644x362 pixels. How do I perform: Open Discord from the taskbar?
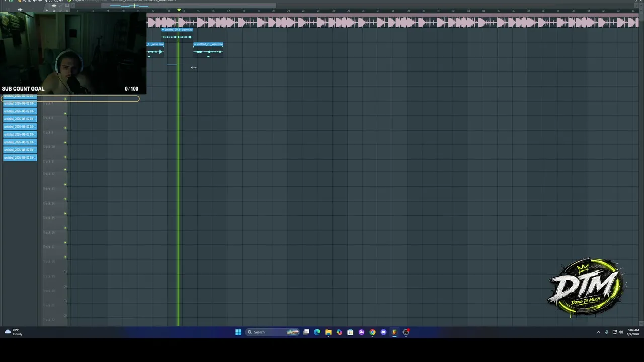pyautogui.click(x=383, y=332)
